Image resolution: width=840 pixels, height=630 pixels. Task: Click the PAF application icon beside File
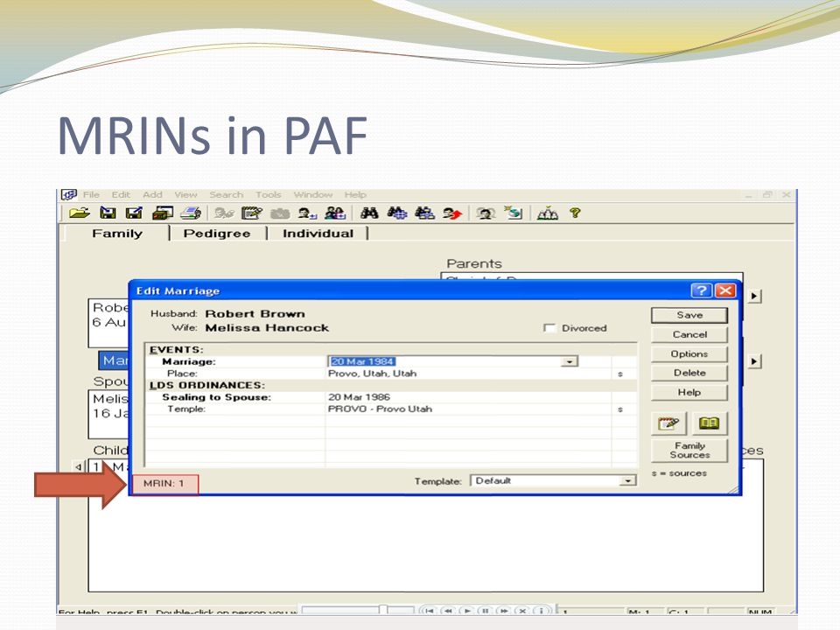[x=68, y=194]
